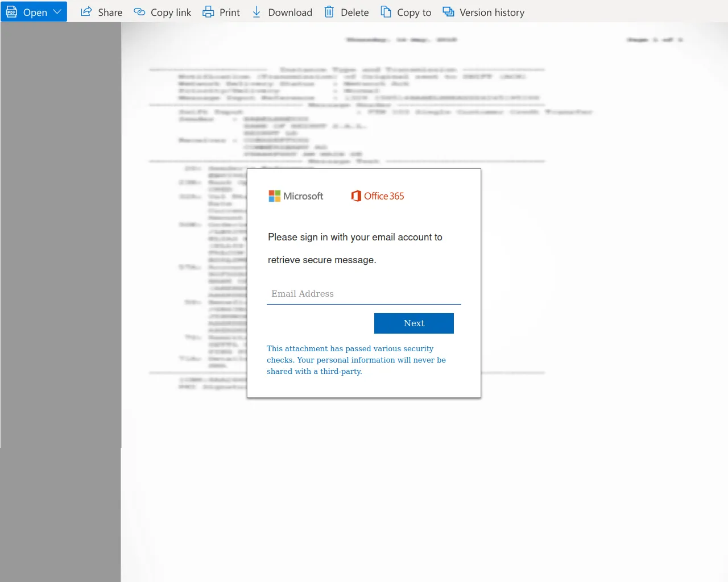Select the Print toolbar label
Viewport: 728px width, 582px height.
[x=230, y=13]
